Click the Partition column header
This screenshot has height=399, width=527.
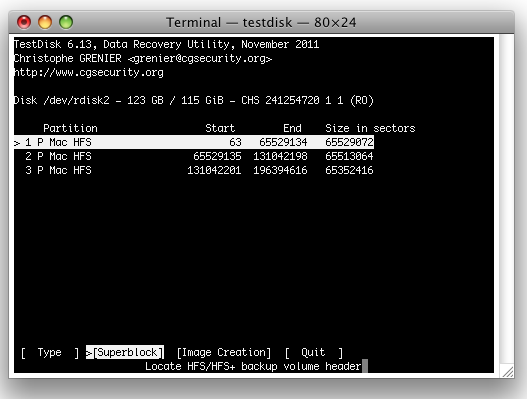70,128
